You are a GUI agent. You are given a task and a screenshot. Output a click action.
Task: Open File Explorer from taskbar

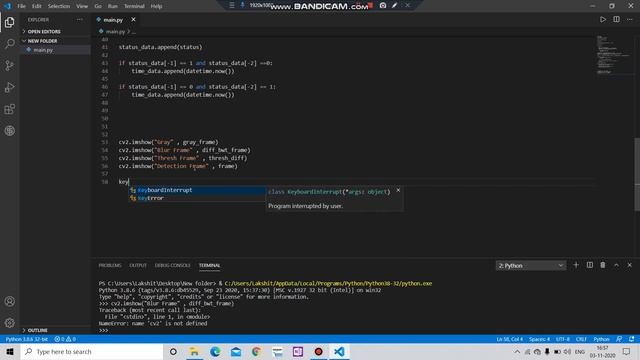(x=194, y=351)
